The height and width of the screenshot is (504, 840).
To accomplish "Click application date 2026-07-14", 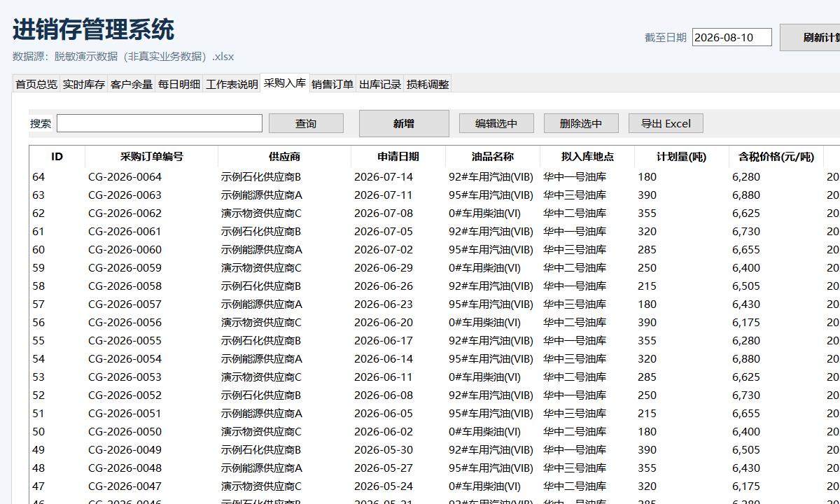I will pyautogui.click(x=384, y=176).
